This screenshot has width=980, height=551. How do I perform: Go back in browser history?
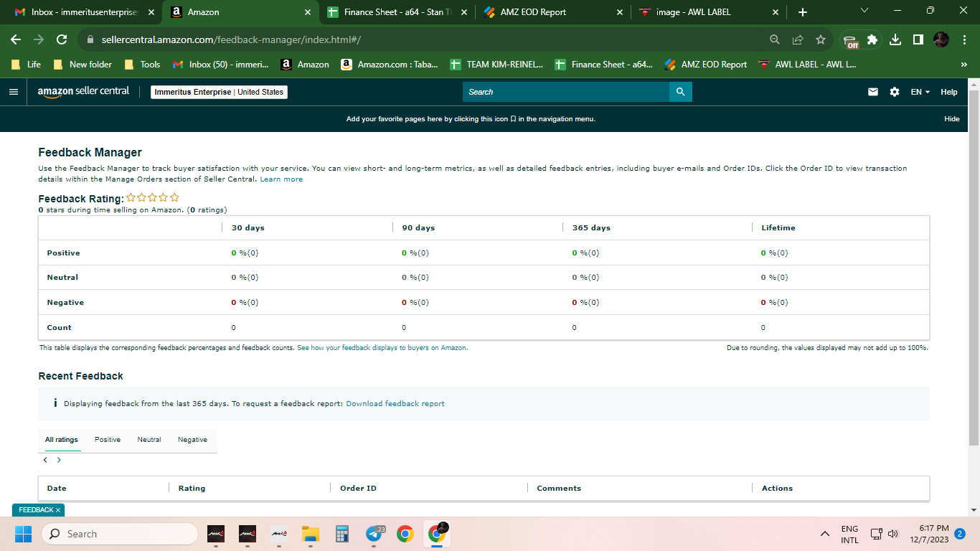click(x=16, y=39)
